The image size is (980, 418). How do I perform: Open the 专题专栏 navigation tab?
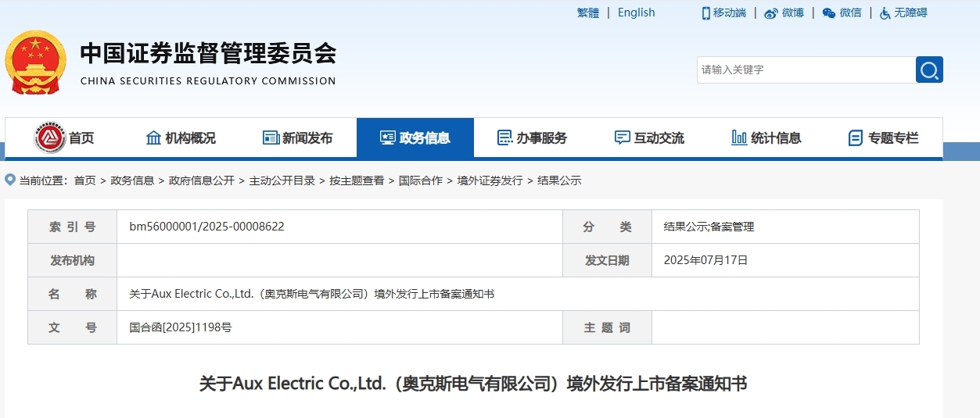[x=884, y=138]
